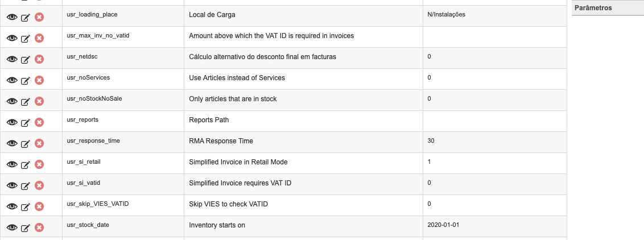Screen dimensions: 644x240
Task: Show usr_reports details with eye icon
Action: pyautogui.click(x=12, y=122)
